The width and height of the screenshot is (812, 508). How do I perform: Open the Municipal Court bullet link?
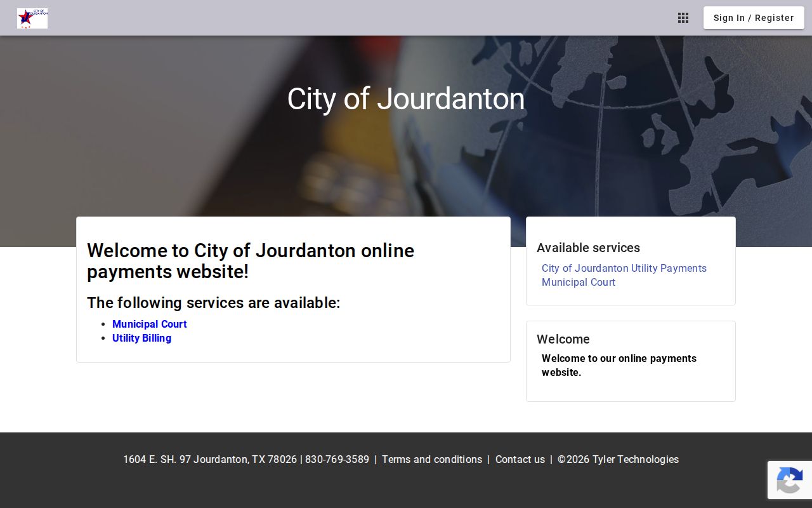[150, 324]
